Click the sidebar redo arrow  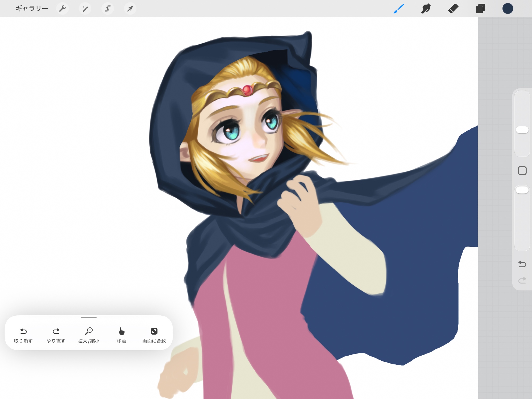pyautogui.click(x=522, y=280)
